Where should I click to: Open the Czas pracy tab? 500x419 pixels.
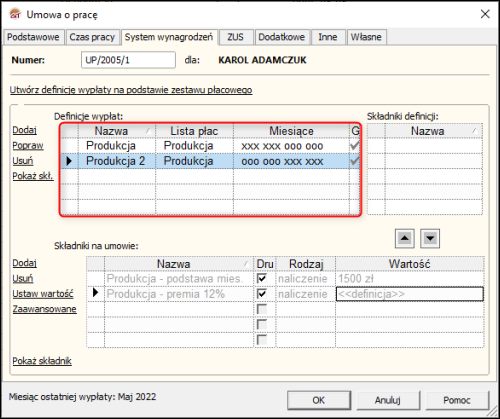click(92, 37)
